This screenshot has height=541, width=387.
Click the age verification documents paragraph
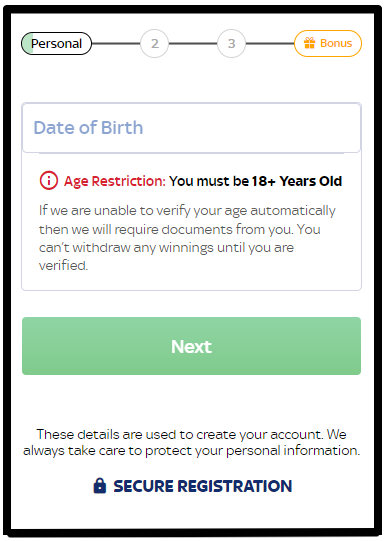tap(187, 238)
